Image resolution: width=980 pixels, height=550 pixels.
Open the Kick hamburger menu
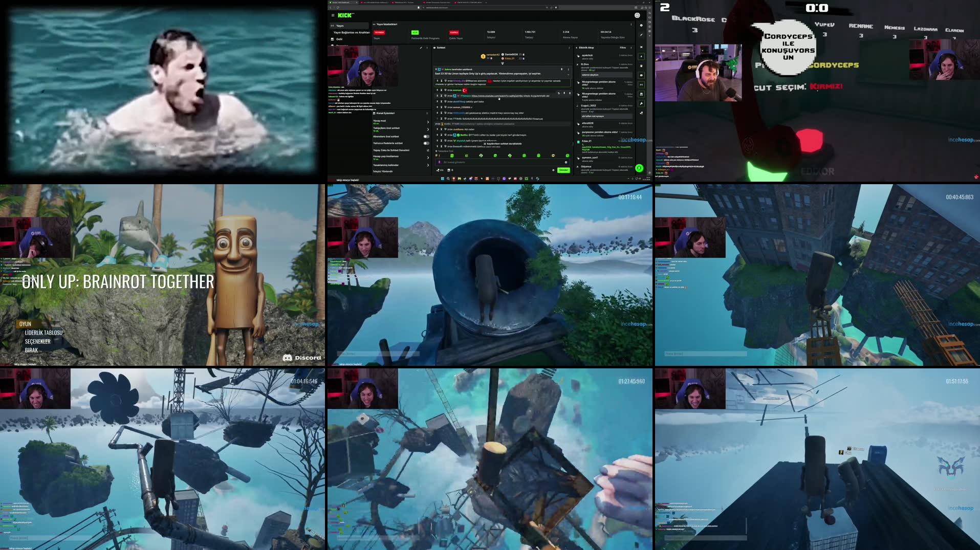point(333,15)
